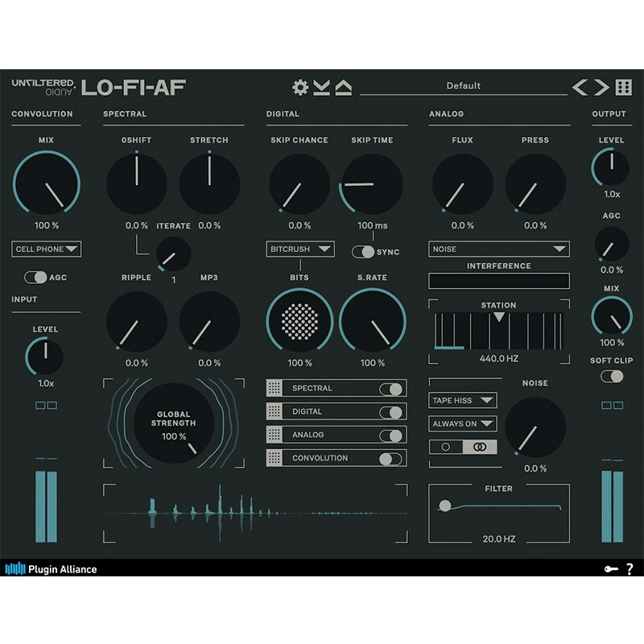Screen dimensions: 644x644
Task: Open the BITCRUSH mode dropdown
Action: 298,250
